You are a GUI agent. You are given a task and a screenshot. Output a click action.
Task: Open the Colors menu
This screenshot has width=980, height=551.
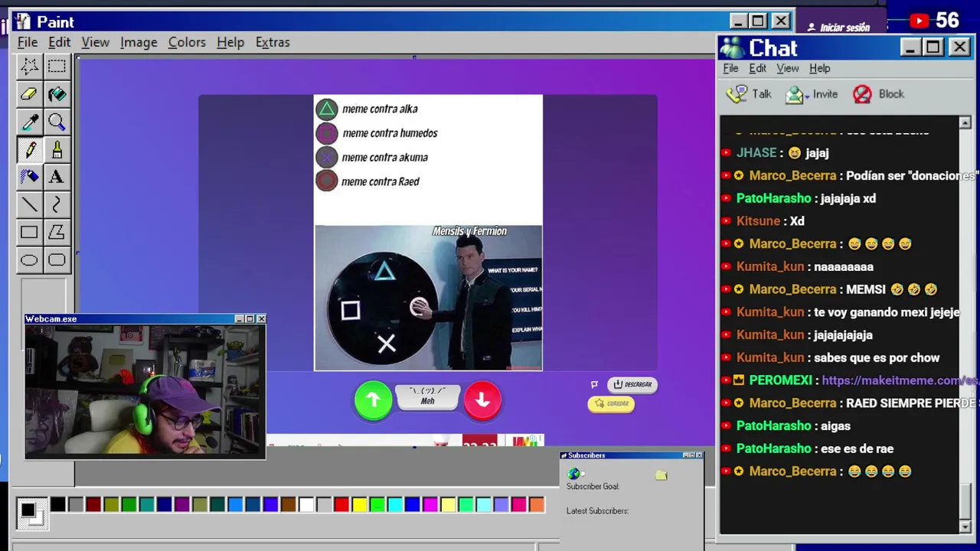187,42
